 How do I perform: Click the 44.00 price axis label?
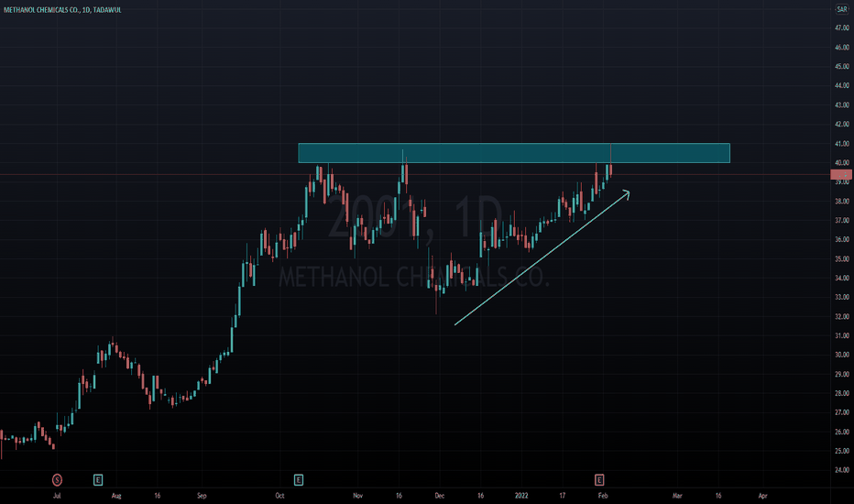pyautogui.click(x=842, y=85)
